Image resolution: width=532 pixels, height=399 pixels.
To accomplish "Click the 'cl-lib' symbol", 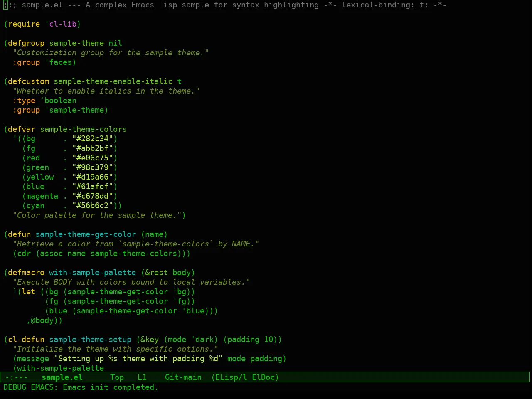I will (63, 24).
